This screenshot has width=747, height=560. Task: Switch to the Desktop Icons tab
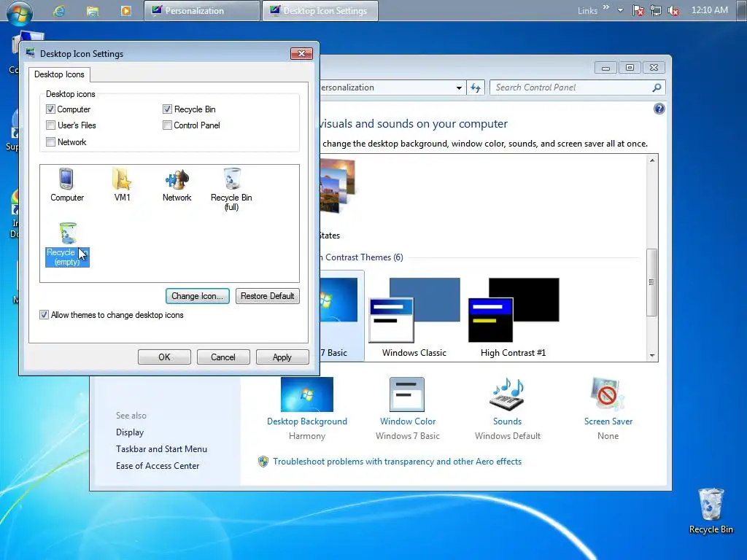tap(59, 74)
